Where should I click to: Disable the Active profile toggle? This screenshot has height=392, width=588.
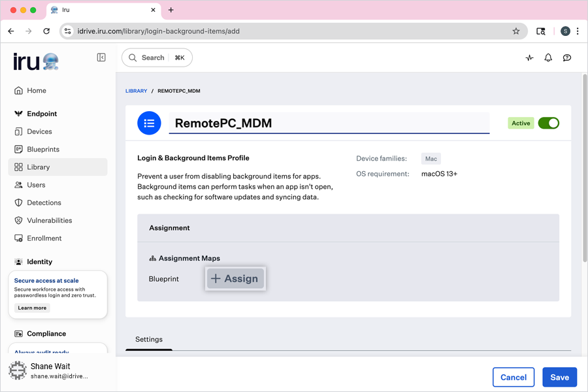coord(548,123)
